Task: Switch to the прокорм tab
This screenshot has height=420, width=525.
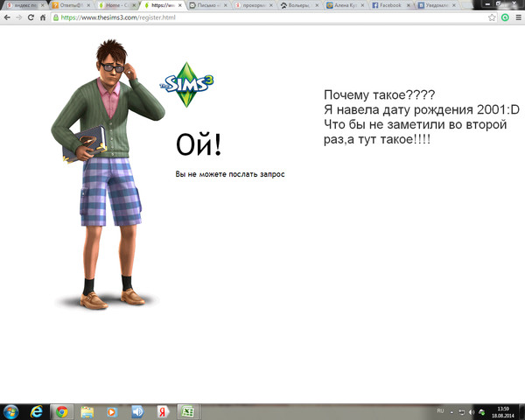Action: pos(253,5)
